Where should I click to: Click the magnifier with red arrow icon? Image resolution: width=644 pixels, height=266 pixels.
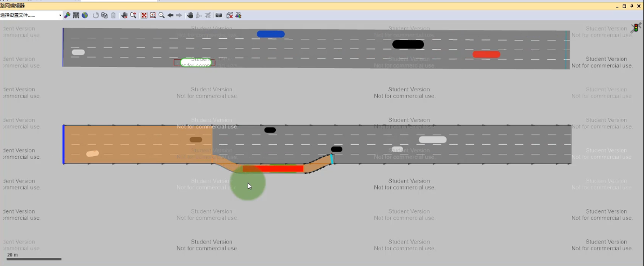pos(133,15)
